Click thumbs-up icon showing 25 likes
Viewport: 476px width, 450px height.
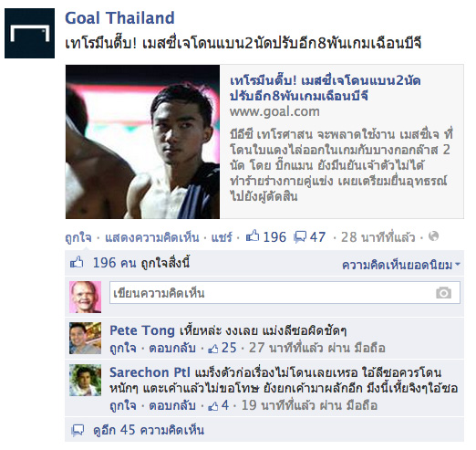pos(213,349)
